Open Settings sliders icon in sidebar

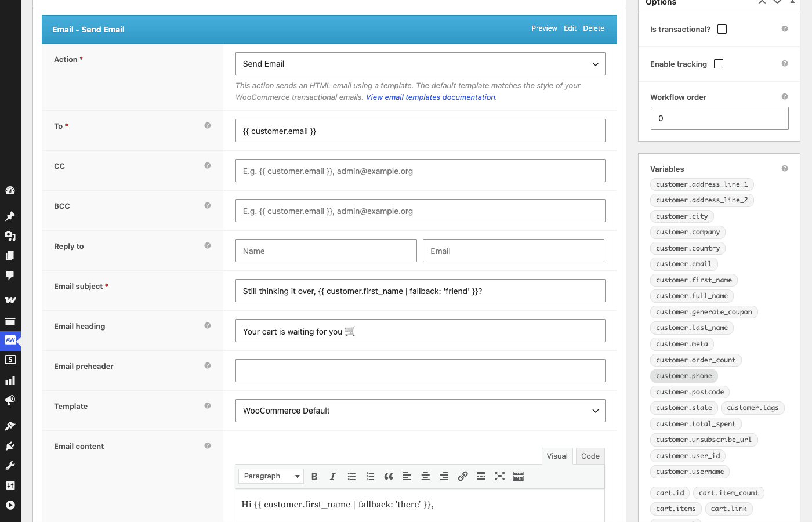click(x=10, y=485)
